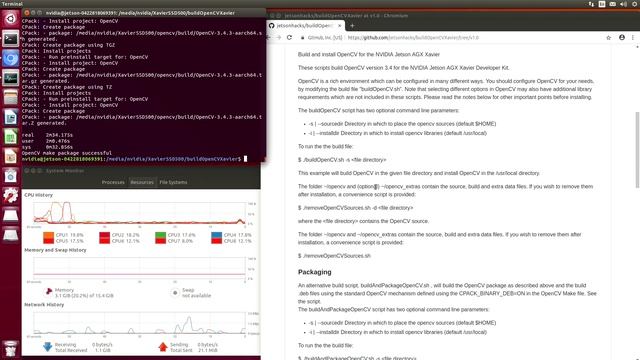Close the jetsonhacks/buildOpenCV tab
This screenshot has height=360, width=640.
[339, 26]
